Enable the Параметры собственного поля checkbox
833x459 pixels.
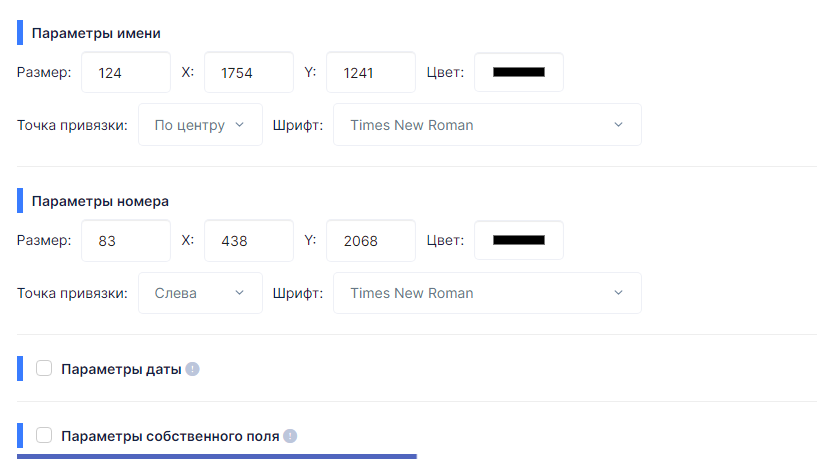coord(44,435)
